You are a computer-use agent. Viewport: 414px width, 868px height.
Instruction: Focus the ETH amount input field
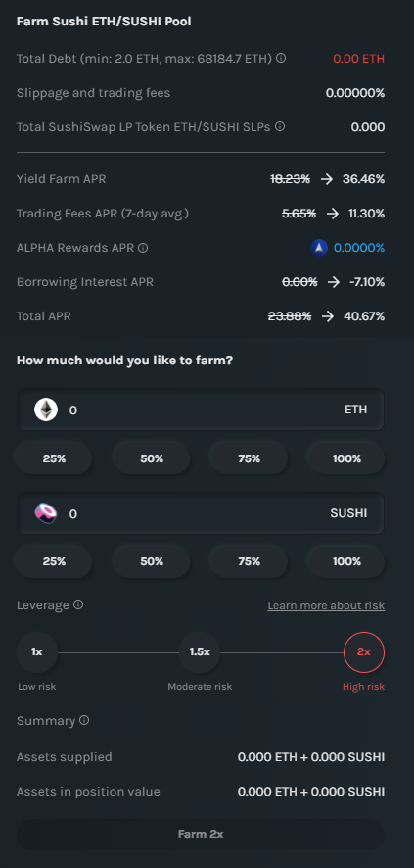pos(201,410)
